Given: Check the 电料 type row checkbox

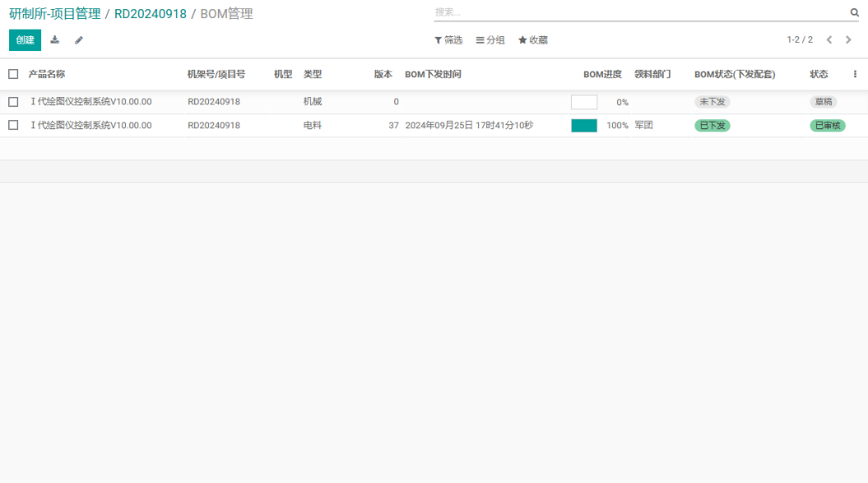Looking at the screenshot, I should (x=13, y=125).
